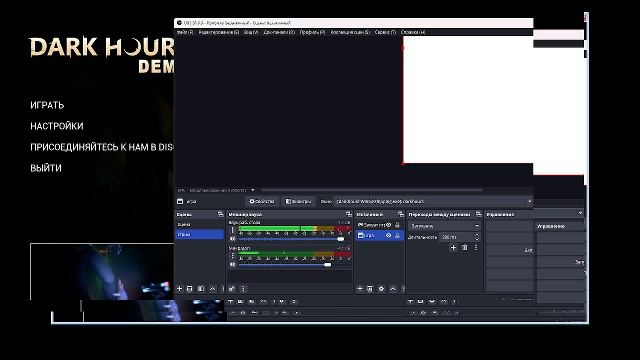Pop out the Audio Mixer dock panel
The width and height of the screenshot is (640, 360).
coord(349,214)
